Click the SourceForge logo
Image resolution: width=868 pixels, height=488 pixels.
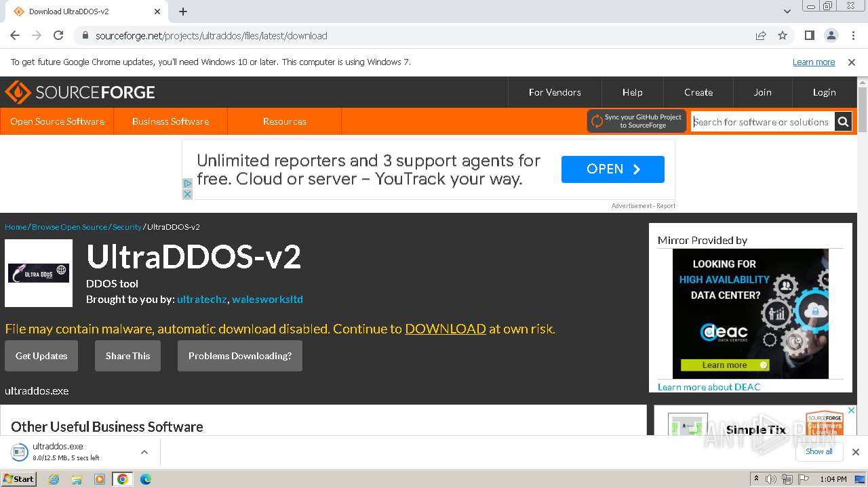(80, 92)
